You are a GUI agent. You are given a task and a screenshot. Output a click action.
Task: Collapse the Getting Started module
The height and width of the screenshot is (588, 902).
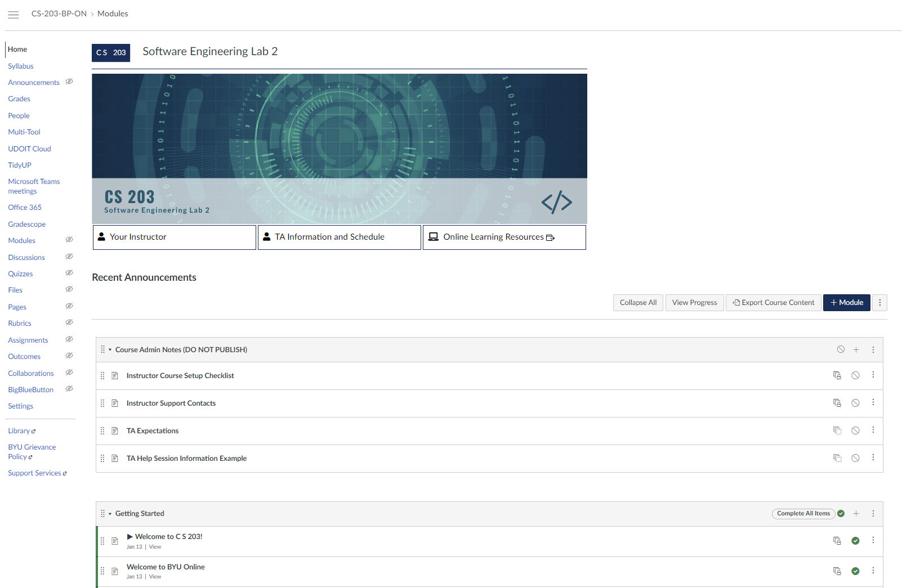pyautogui.click(x=110, y=514)
